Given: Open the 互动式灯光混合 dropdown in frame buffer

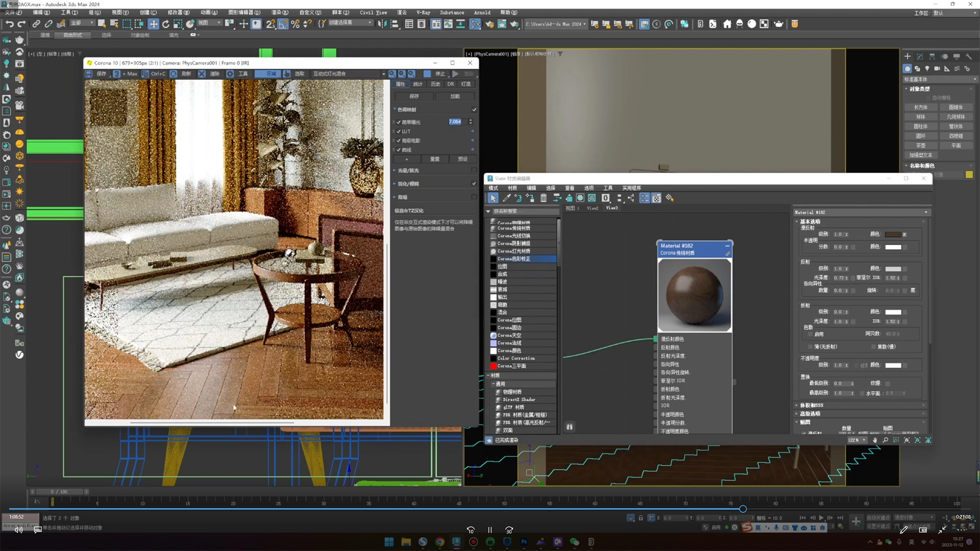Looking at the screenshot, I should coord(383,73).
